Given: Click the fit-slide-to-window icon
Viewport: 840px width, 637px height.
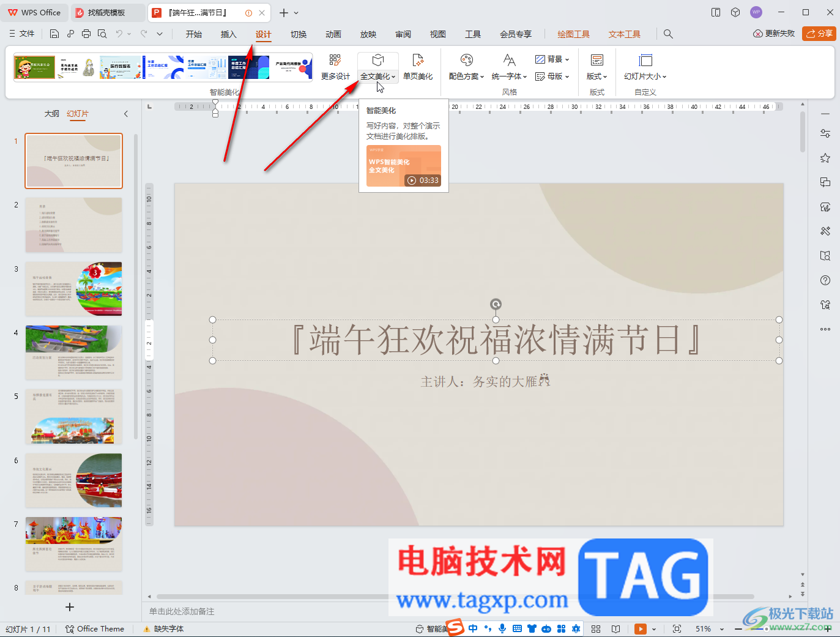Looking at the screenshot, I should click(x=677, y=629).
